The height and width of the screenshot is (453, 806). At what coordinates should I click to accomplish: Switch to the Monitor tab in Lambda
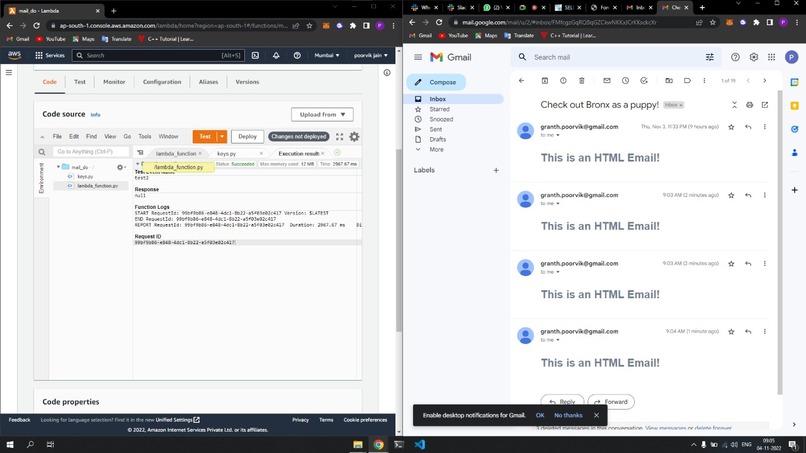tap(114, 82)
